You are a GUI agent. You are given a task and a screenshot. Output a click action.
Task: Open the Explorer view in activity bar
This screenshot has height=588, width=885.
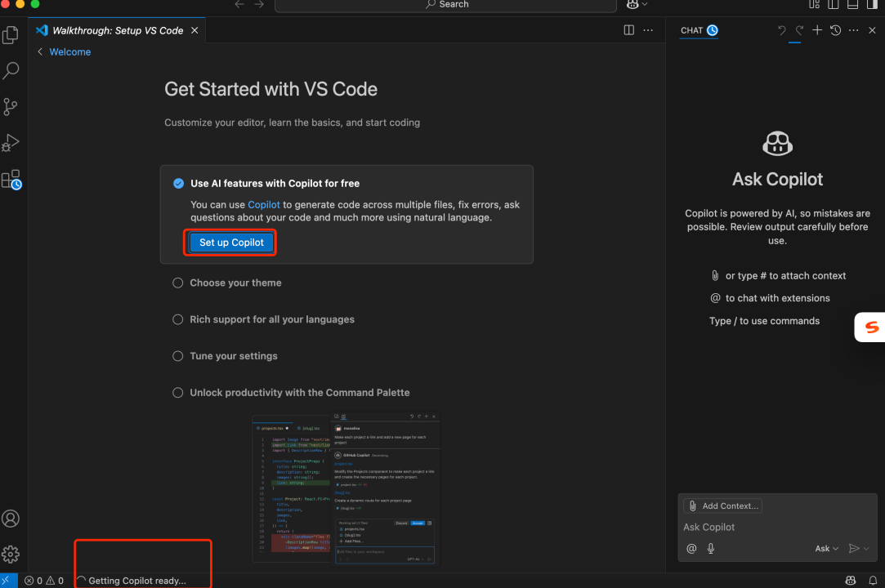pos(11,35)
